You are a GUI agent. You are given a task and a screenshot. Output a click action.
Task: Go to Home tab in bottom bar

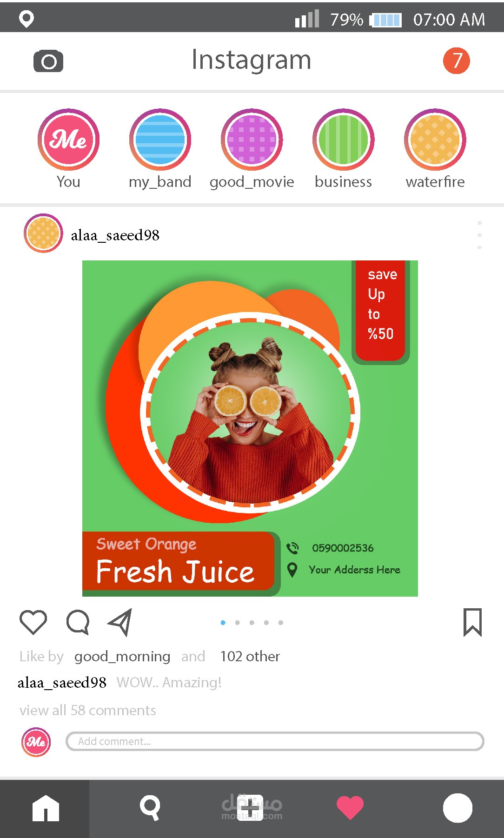[x=46, y=808]
